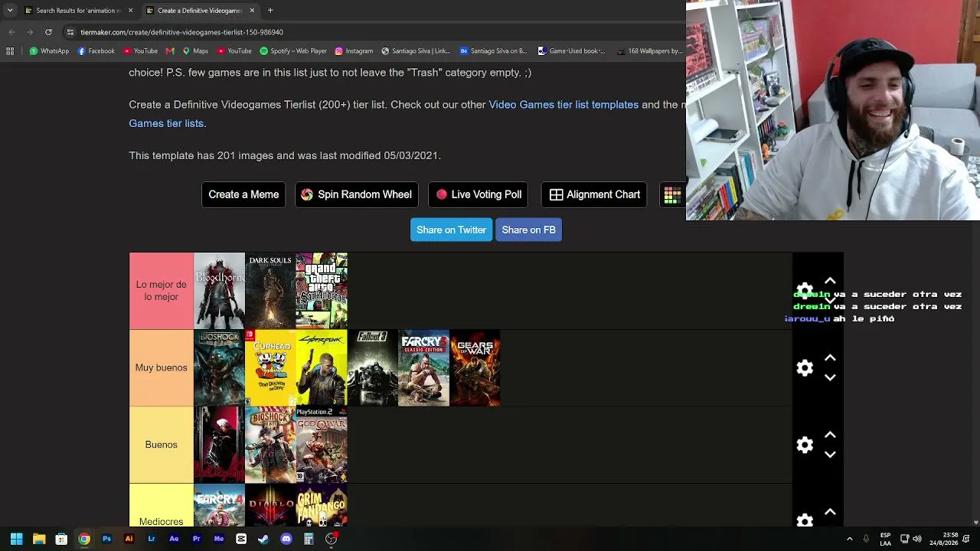Share tier list on Twitter

(x=451, y=230)
